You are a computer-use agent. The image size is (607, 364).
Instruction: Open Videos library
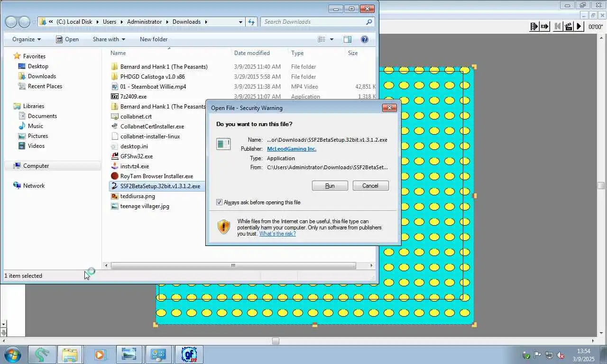coord(36,146)
